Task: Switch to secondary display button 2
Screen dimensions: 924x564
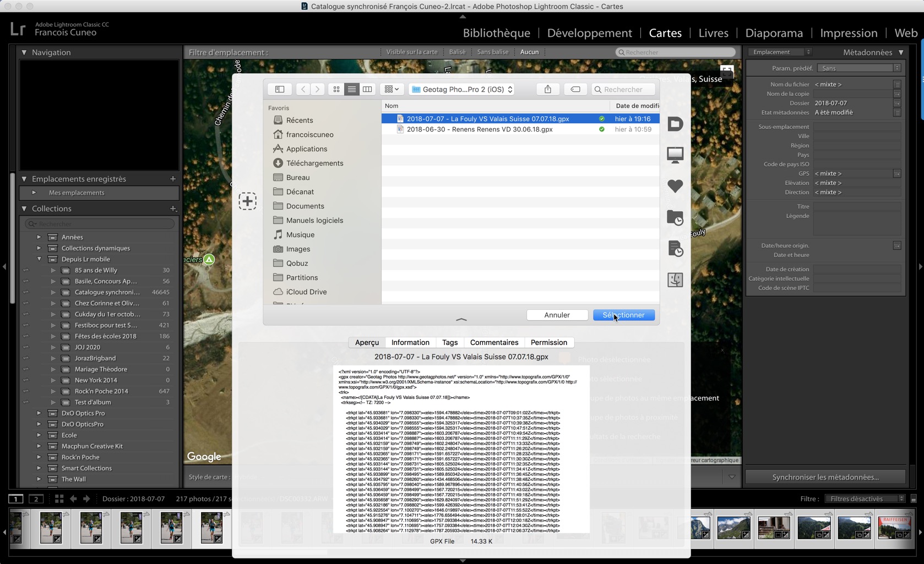Action: pyautogui.click(x=36, y=499)
